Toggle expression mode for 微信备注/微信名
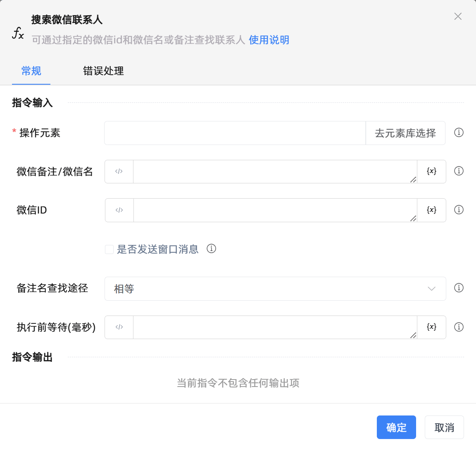Viewport: 476px width, 451px height. tap(119, 171)
